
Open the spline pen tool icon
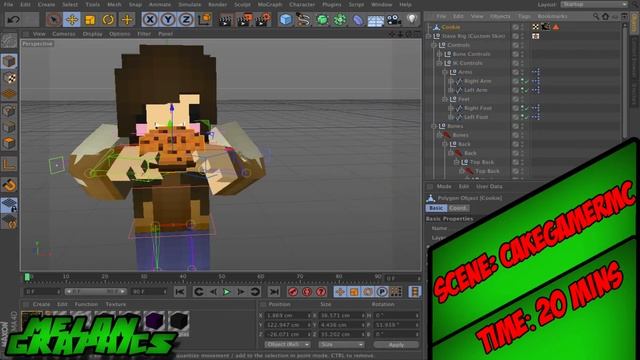[303, 19]
